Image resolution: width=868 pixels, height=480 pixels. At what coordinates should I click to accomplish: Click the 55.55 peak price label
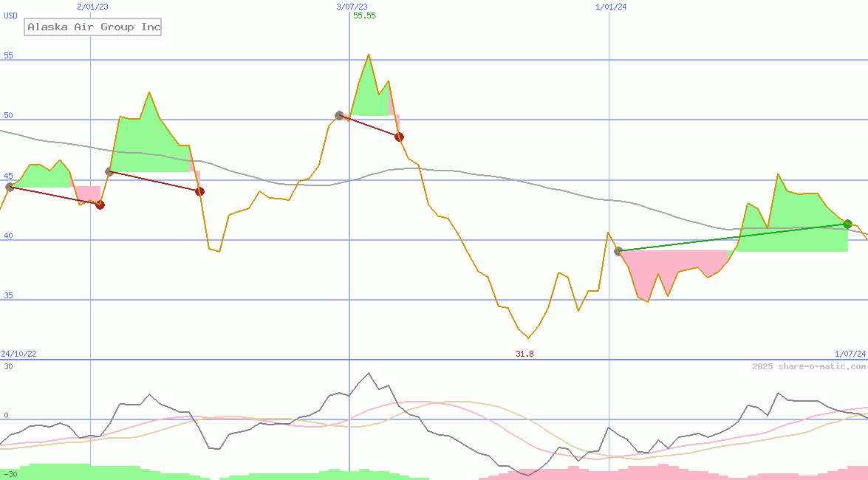(x=364, y=16)
